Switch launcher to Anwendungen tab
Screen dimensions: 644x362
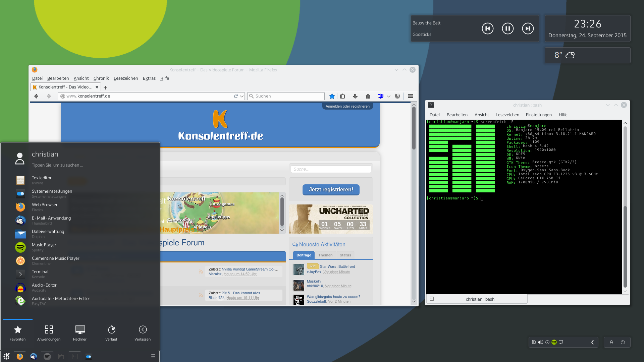point(49,333)
